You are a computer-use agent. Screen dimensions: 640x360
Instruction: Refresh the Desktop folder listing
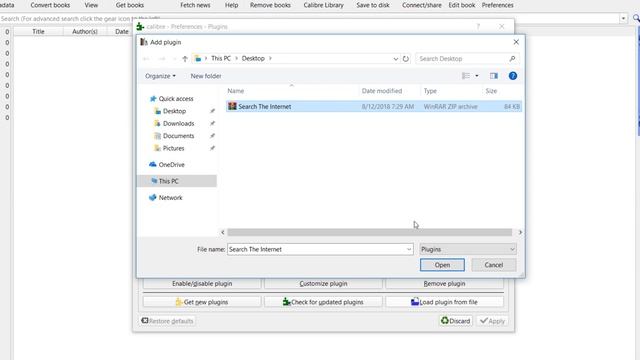click(x=406, y=59)
